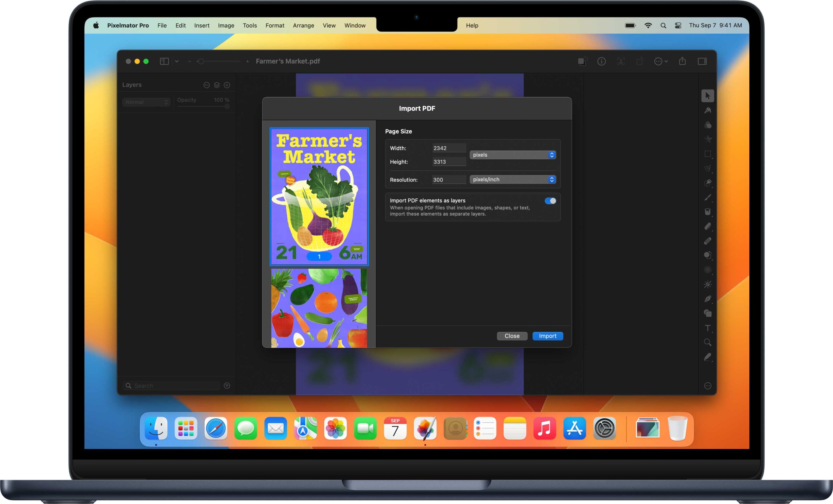Open the info icon in toolbar
The height and width of the screenshot is (504, 833).
(x=601, y=61)
